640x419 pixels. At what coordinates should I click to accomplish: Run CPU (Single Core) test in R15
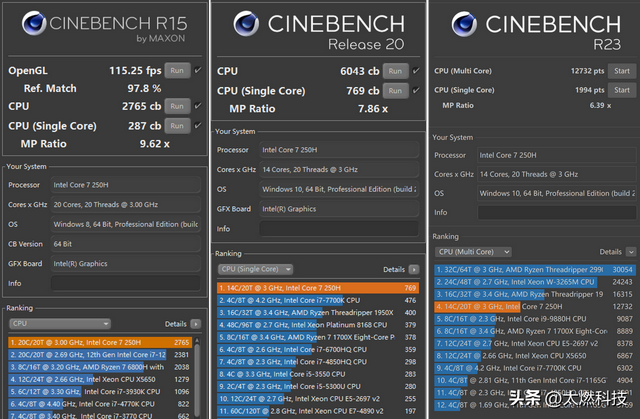coord(177,126)
